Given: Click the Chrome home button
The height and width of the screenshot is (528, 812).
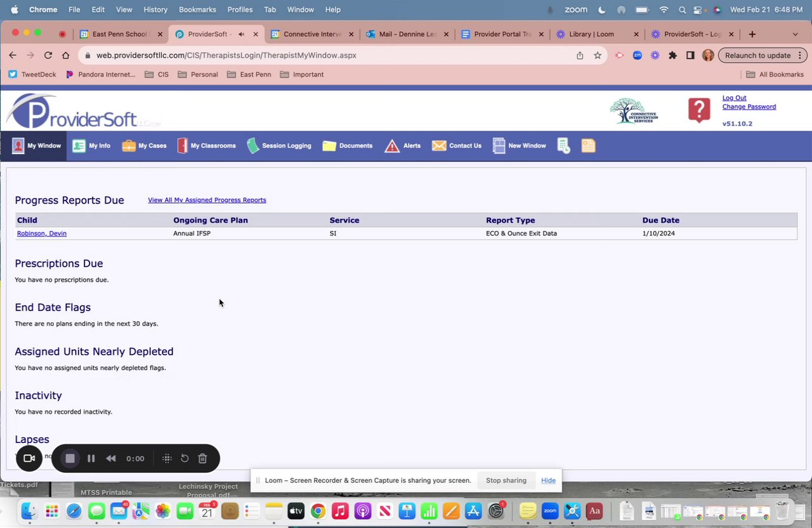Looking at the screenshot, I should [x=65, y=56].
